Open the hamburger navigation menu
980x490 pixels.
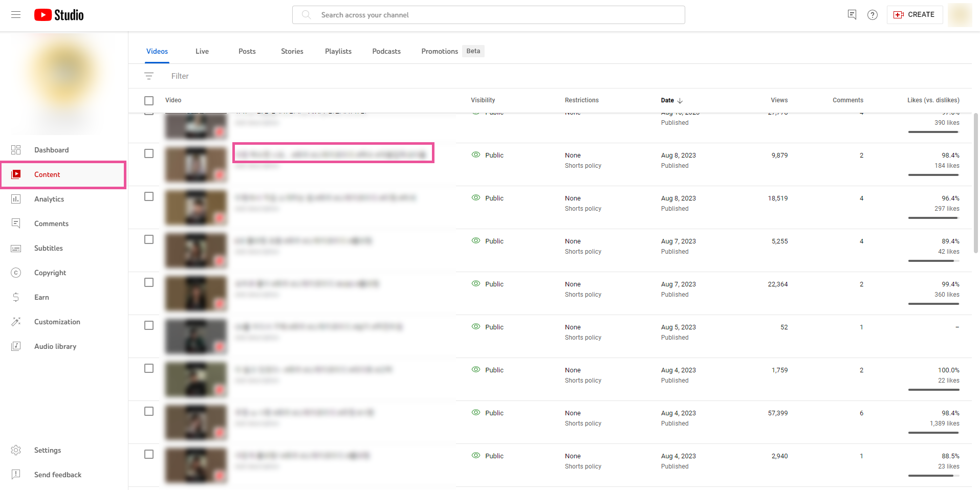coord(16,15)
